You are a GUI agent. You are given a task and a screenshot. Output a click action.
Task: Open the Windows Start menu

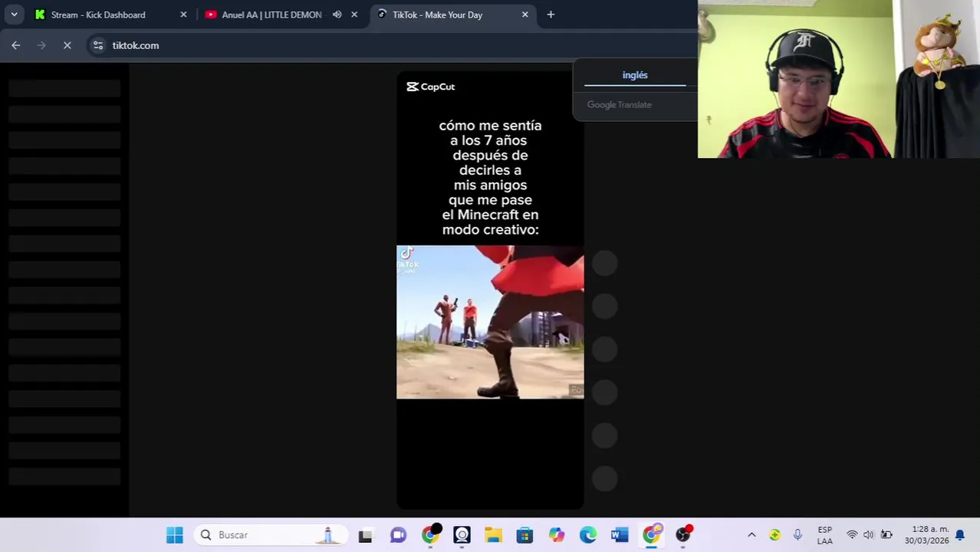[175, 535]
